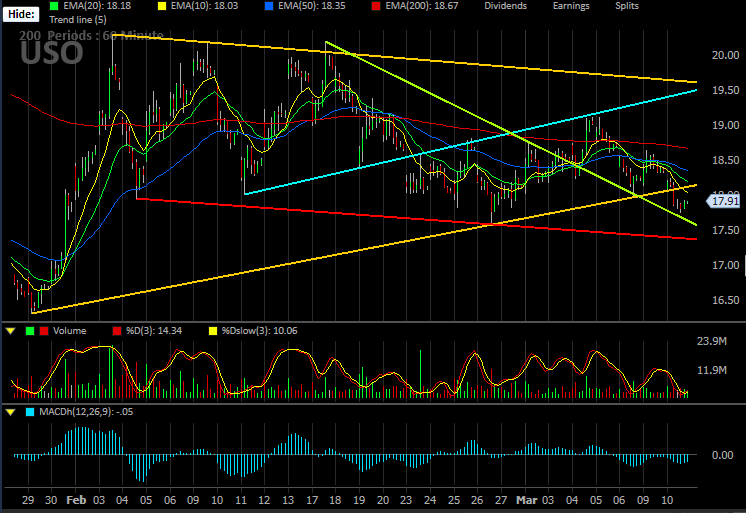Click the green EMA(20) color swatch
Screen dimensions: 746x513
[x=54, y=6]
